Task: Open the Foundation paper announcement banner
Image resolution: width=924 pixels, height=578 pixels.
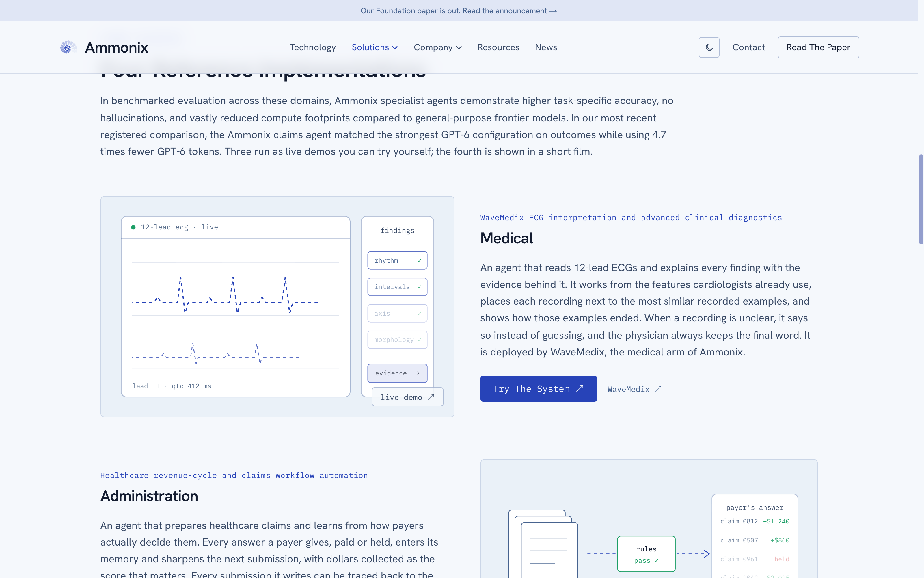Action: point(459,11)
